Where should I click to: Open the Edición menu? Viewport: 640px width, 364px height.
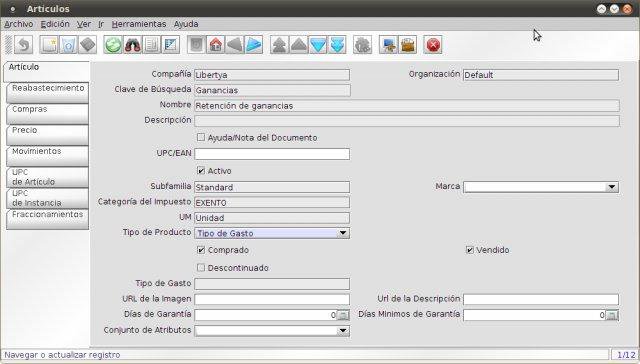click(x=55, y=24)
